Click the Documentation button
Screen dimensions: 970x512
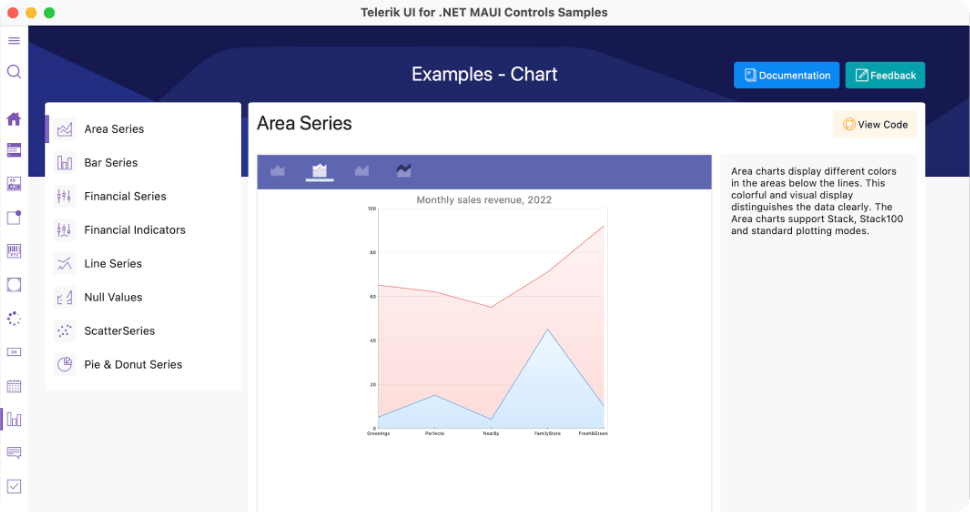pyautogui.click(x=786, y=75)
